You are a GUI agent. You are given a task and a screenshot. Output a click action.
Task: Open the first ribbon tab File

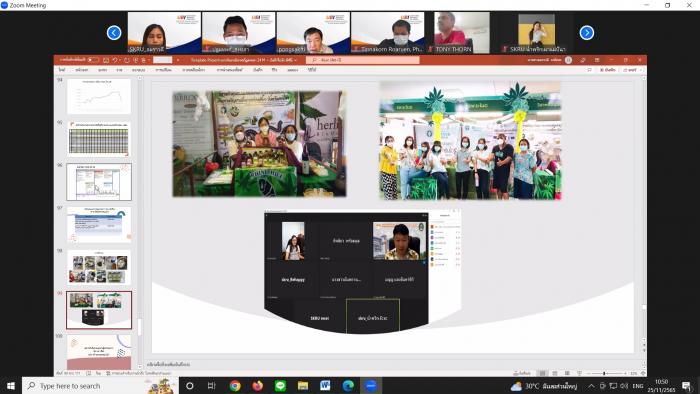[x=62, y=70]
